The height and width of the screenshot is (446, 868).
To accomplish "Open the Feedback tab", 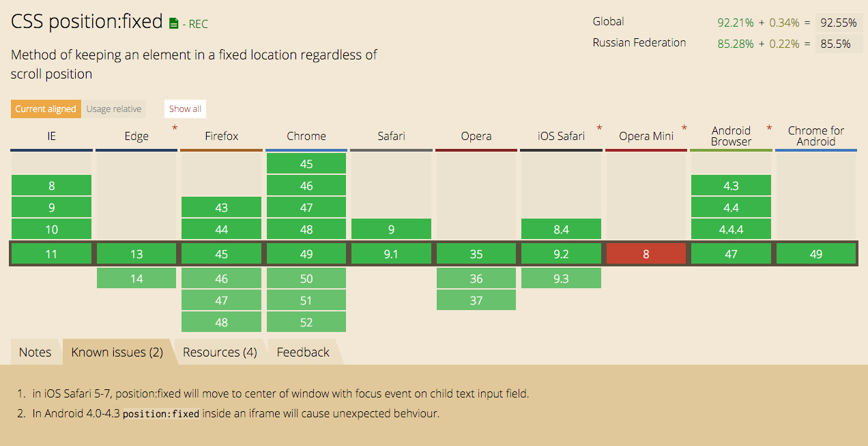I will point(303,352).
